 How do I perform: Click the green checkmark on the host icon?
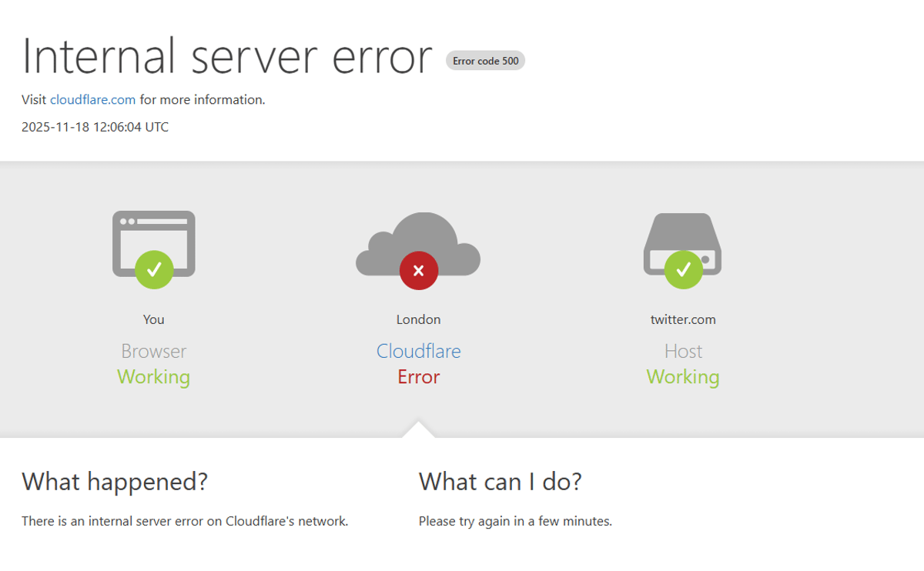click(x=682, y=270)
